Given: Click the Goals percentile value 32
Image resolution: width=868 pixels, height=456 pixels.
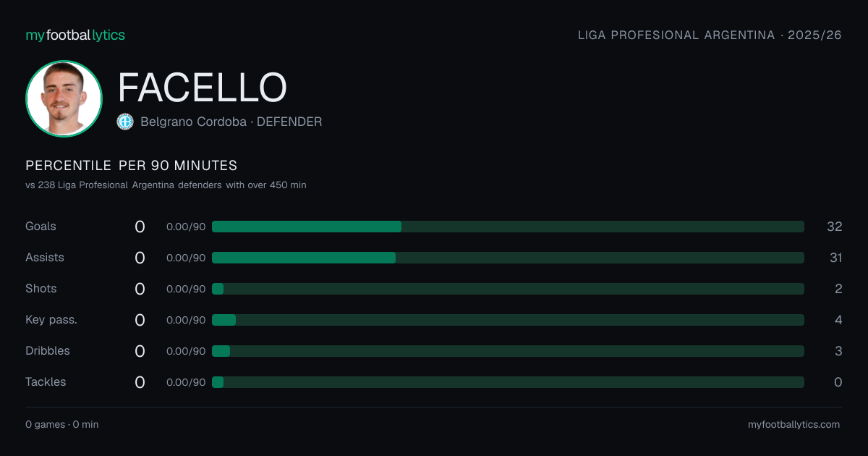Looking at the screenshot, I should [835, 227].
